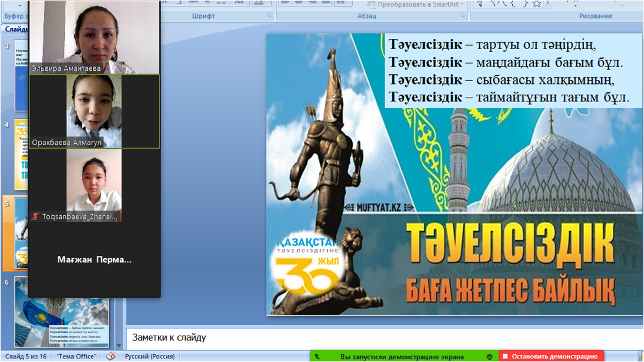Click muted microphone icon on Toqsanbaeva_Zhanel tile

pyautogui.click(x=35, y=216)
